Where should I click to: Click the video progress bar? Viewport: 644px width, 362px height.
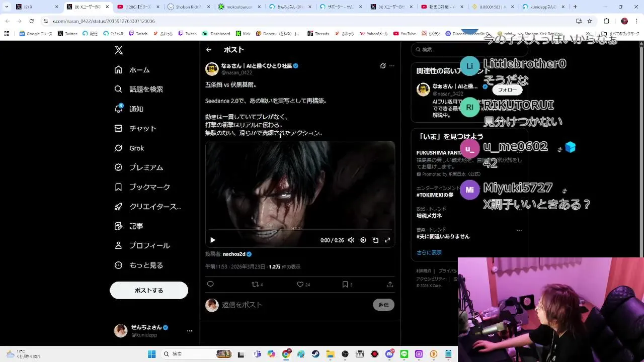(300, 230)
